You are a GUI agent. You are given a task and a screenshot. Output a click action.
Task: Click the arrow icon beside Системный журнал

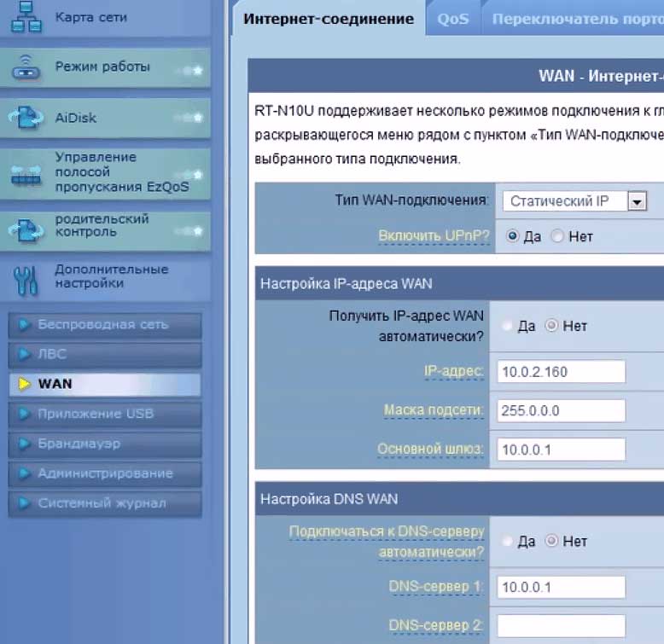pos(24,503)
